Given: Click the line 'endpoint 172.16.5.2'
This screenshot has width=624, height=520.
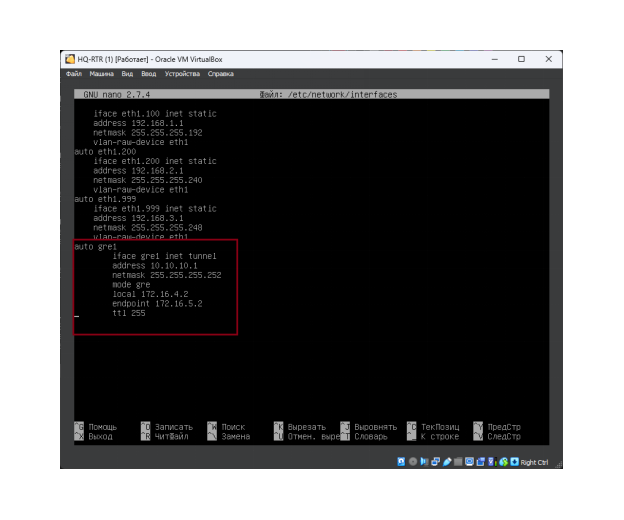Looking at the screenshot, I should (157, 304).
